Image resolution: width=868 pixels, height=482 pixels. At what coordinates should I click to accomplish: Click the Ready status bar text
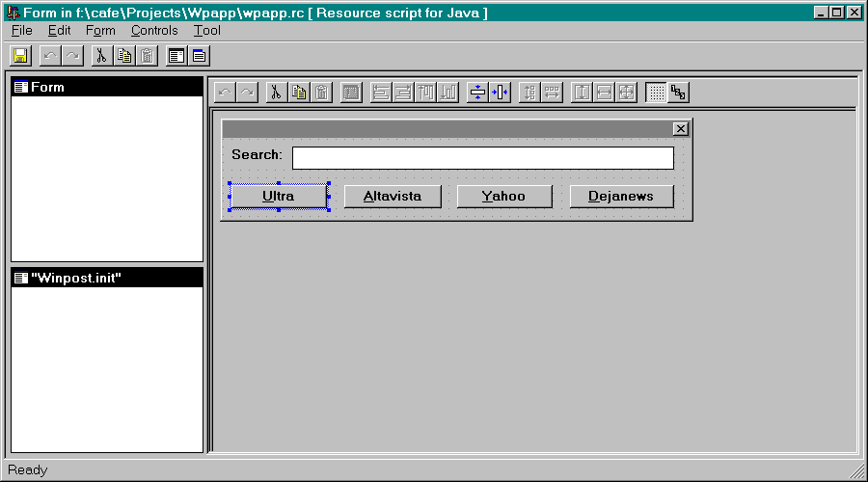pos(28,469)
